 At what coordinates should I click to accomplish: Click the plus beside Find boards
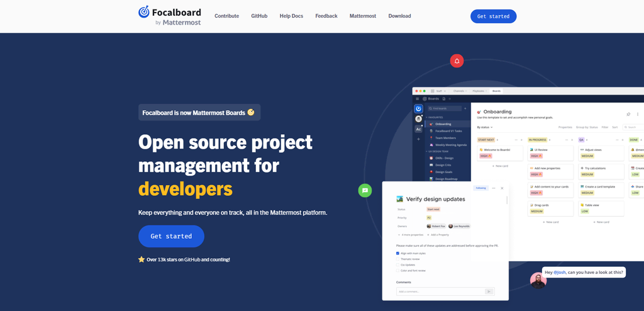click(465, 109)
